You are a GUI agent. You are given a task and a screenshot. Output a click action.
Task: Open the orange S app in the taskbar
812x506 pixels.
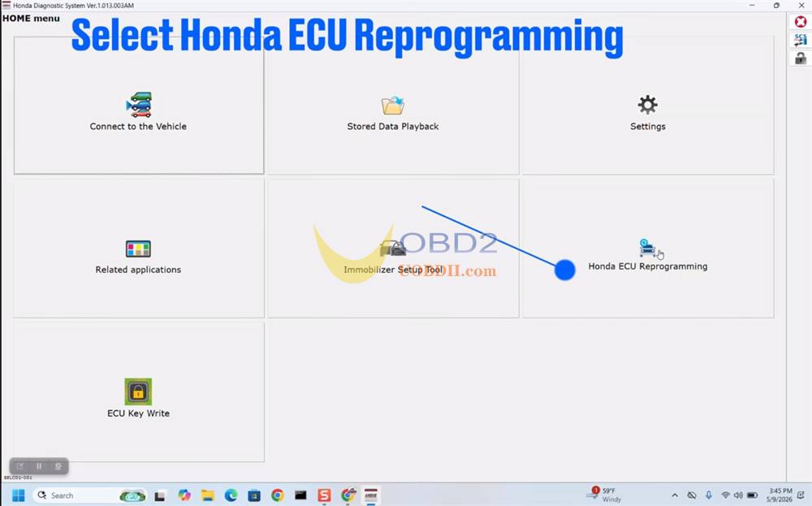pos(324,495)
